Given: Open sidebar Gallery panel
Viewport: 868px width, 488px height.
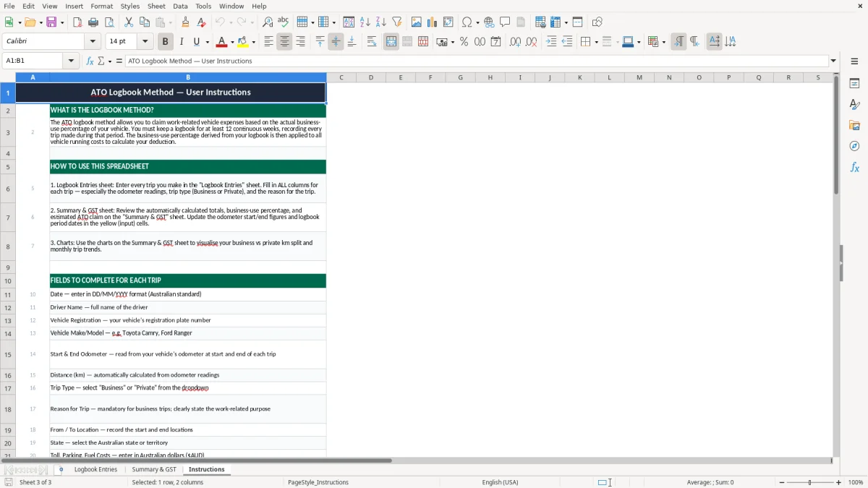Looking at the screenshot, I should coord(854,126).
